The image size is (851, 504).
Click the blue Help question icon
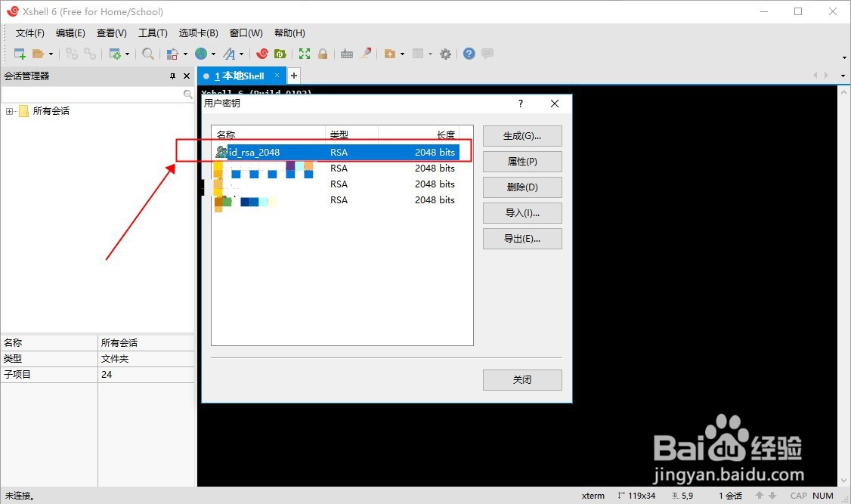(x=469, y=54)
